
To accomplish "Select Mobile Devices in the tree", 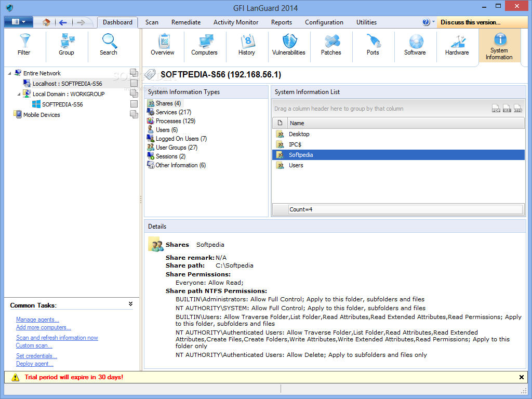I will coord(42,115).
